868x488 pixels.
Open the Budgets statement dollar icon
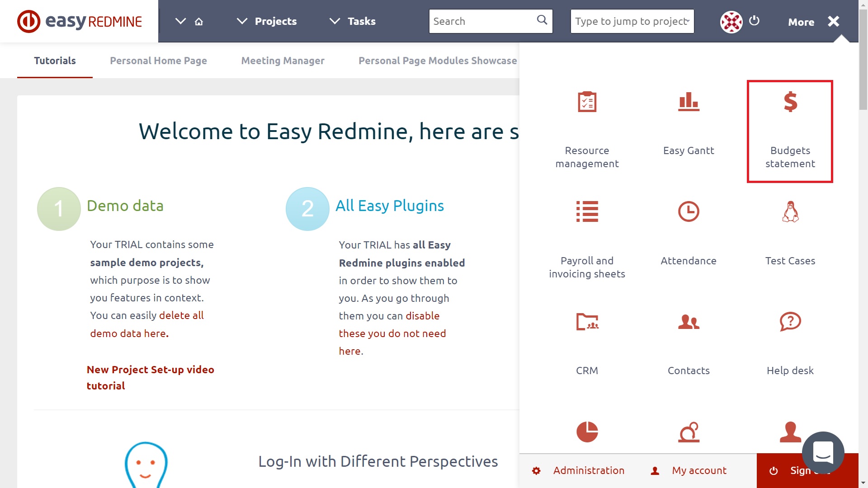point(790,102)
